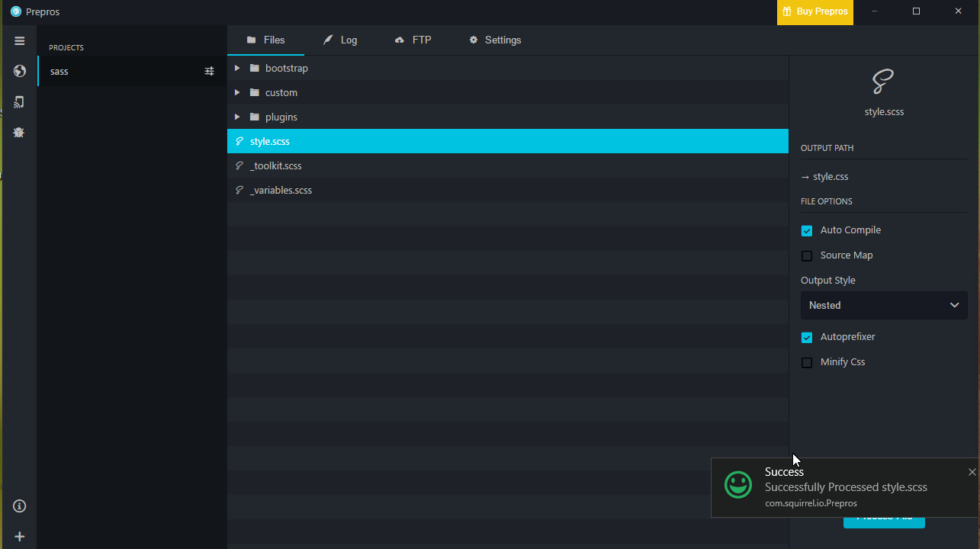Click the globe live preview icon

click(20, 71)
